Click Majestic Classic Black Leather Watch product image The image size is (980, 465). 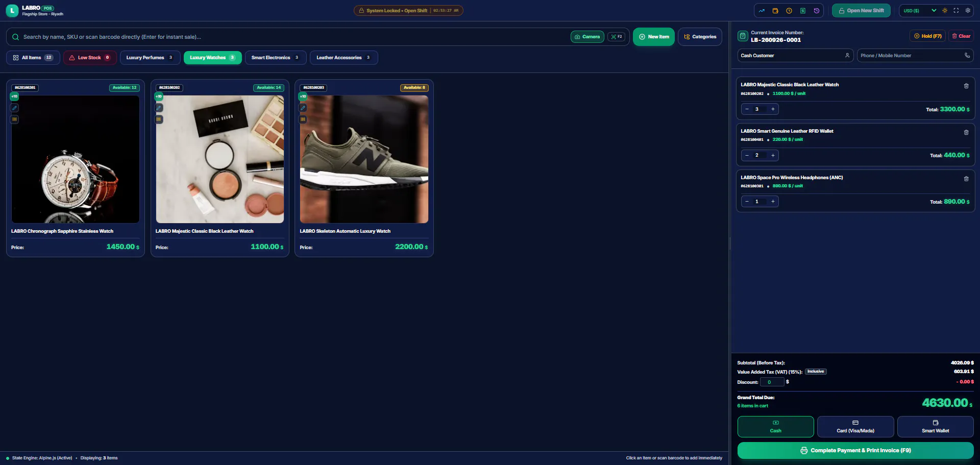(220, 159)
